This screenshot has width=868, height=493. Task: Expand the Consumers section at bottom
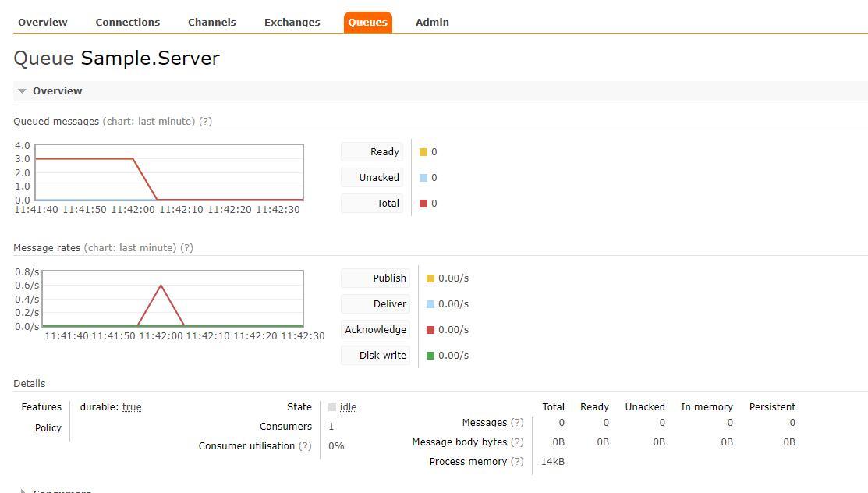click(55, 491)
